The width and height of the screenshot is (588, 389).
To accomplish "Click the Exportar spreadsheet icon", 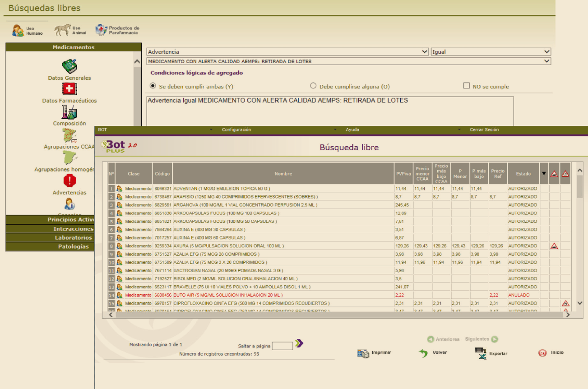I will click(481, 353).
